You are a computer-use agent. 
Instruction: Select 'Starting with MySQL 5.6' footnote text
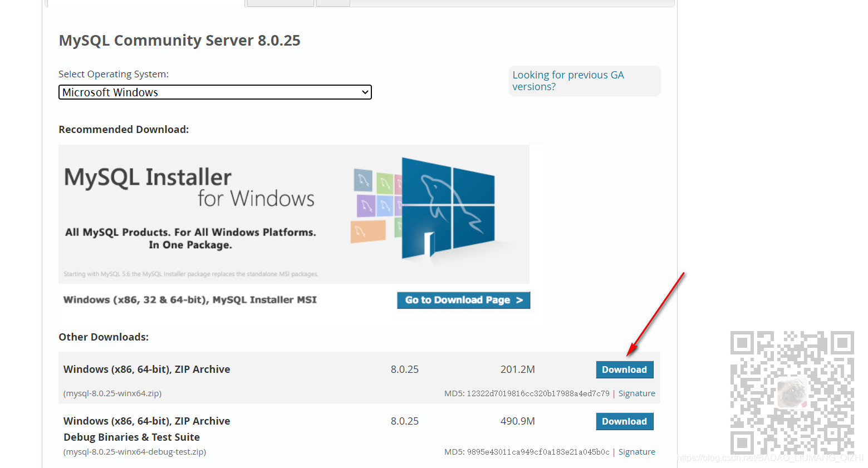click(191, 274)
